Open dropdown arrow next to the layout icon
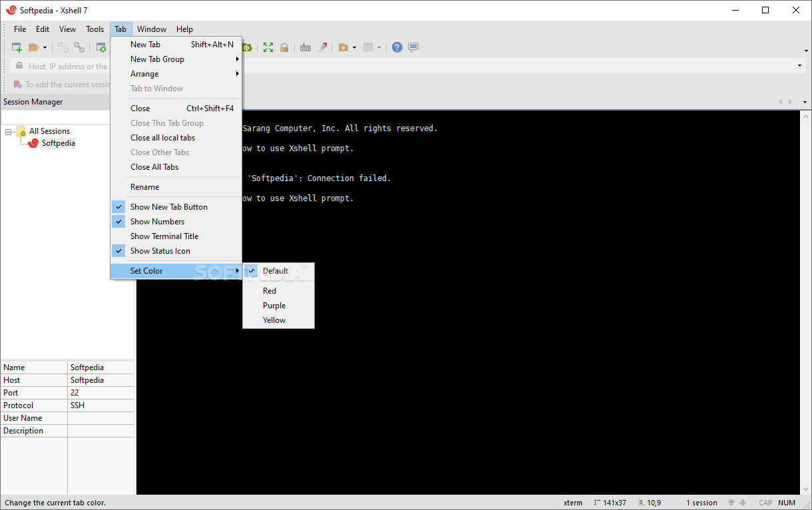Viewport: 812px width, 510px height. tap(379, 47)
